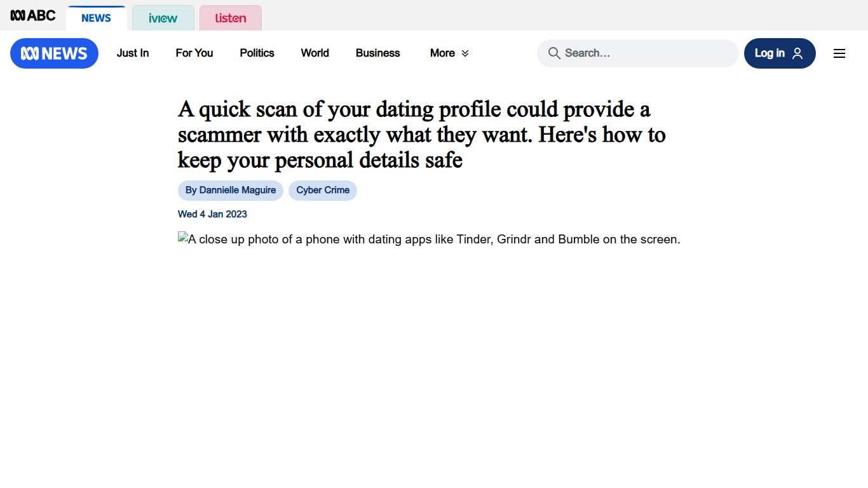Expand the More navigation dropdown
This screenshot has height=488, width=868.
click(x=449, y=53)
